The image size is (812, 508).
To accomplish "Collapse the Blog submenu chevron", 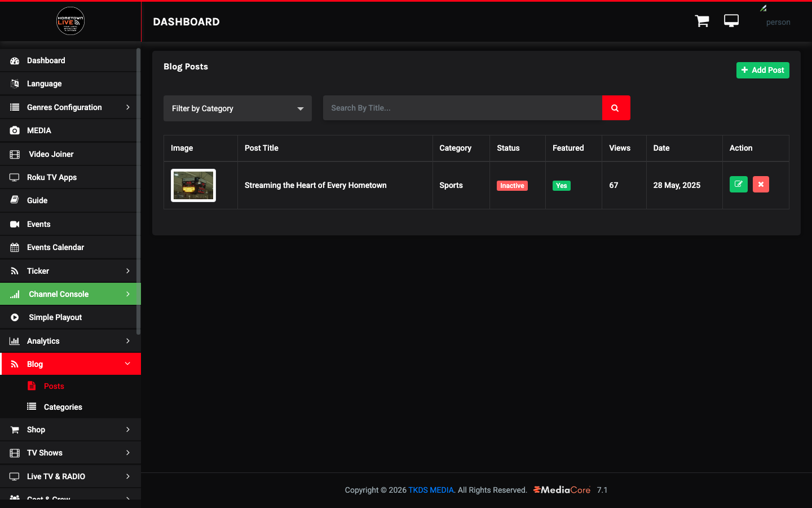I will (x=128, y=364).
